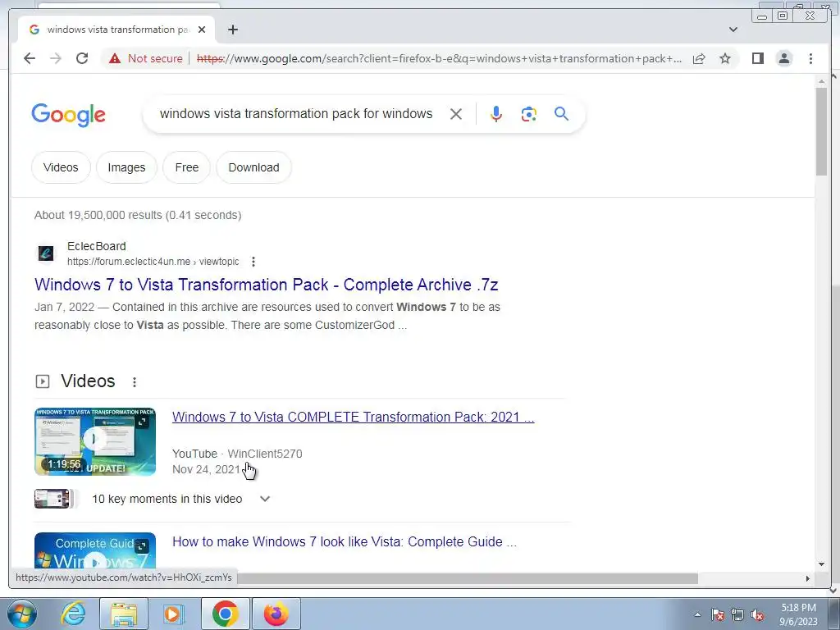Open Windows 7 to Vista COMPLETE Transformation video link
The width and height of the screenshot is (840, 630).
(353, 417)
